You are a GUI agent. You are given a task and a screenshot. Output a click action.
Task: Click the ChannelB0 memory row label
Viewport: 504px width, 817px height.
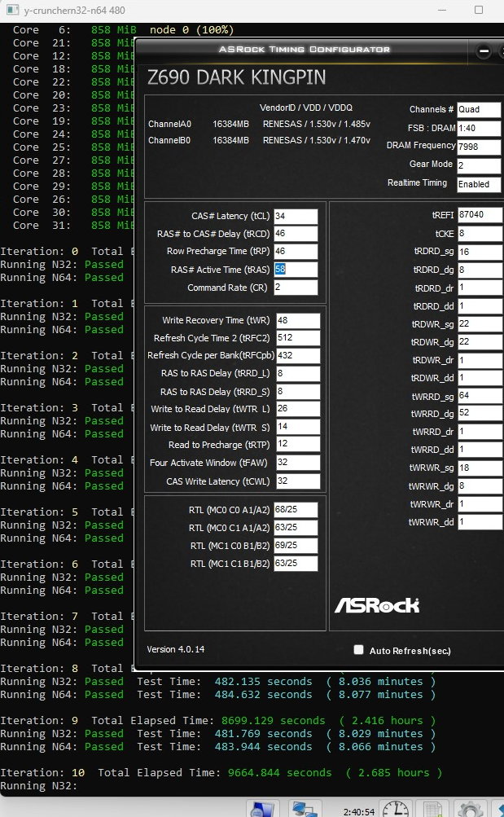169,140
